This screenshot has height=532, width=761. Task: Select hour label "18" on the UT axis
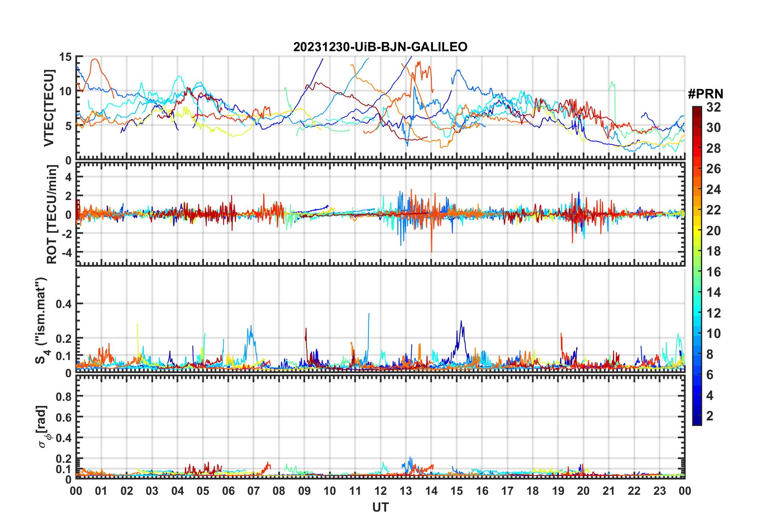(x=533, y=491)
